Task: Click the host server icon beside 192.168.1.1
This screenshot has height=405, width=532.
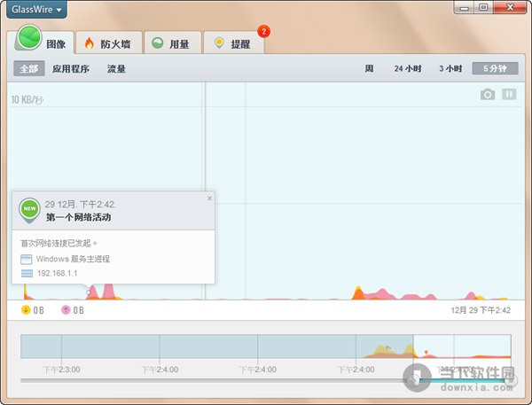Action: (27, 273)
